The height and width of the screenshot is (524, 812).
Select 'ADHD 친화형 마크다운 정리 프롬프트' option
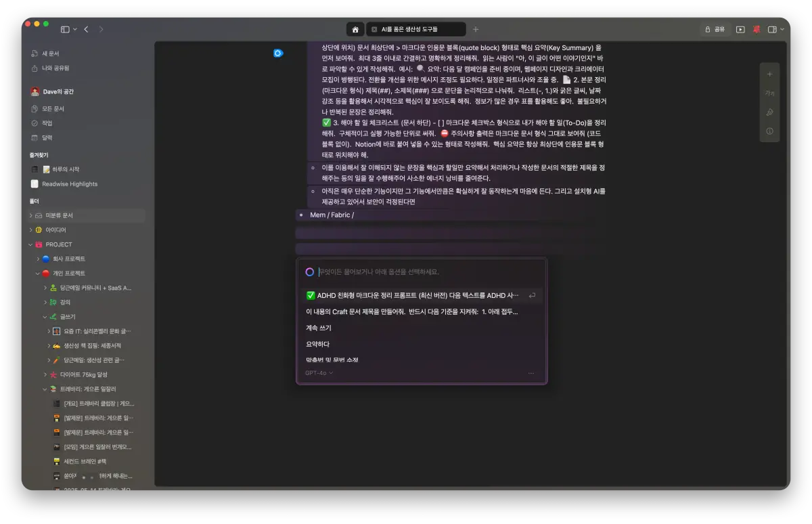pos(421,295)
